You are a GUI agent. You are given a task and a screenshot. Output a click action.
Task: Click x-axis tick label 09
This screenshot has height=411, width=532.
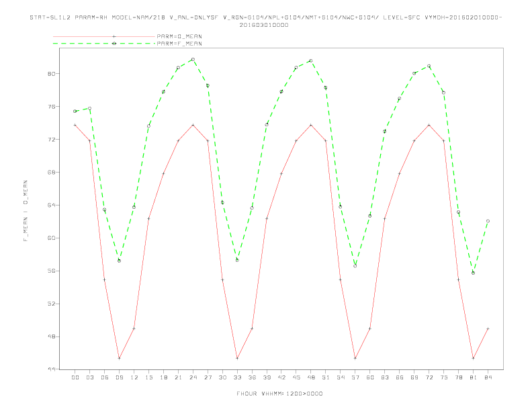[119, 377]
